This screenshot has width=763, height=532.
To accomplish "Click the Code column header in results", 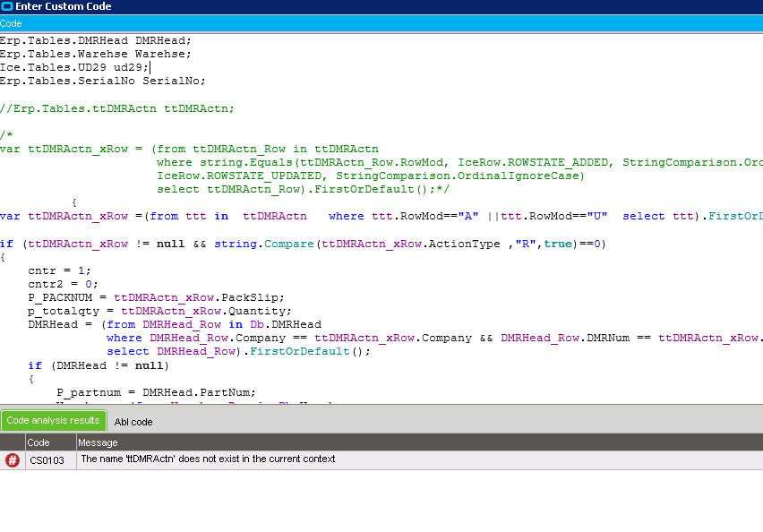I will (x=51, y=442).
